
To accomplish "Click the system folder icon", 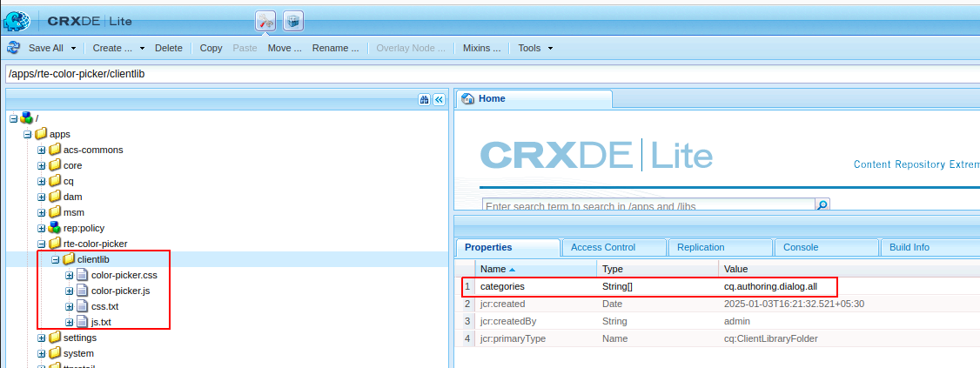I will click(x=55, y=353).
